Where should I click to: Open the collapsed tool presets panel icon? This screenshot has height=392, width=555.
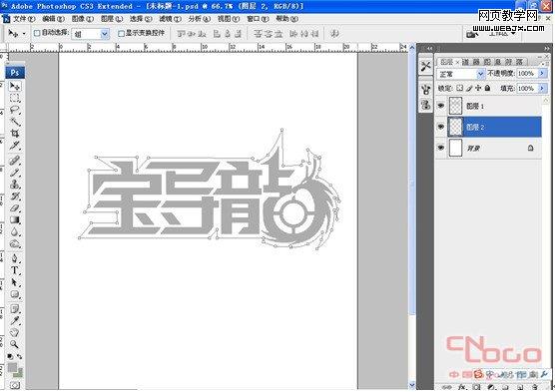pyautogui.click(x=426, y=66)
